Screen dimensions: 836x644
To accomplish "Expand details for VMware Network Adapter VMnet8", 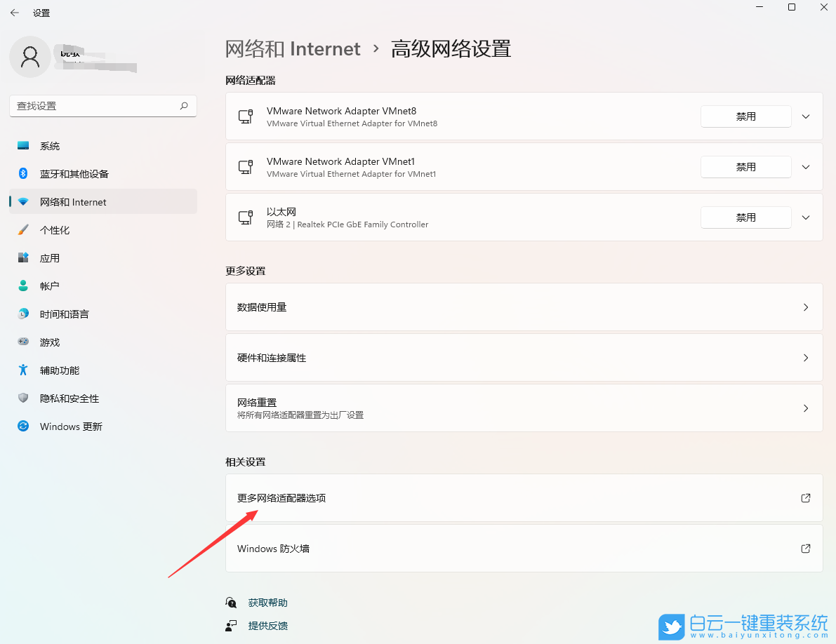I will [x=805, y=116].
